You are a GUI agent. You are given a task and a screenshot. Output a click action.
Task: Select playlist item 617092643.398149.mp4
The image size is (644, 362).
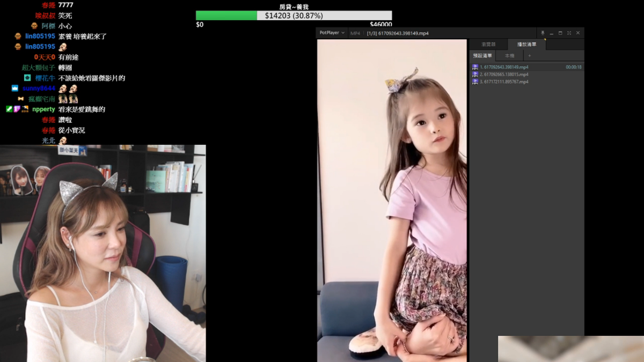click(x=526, y=67)
